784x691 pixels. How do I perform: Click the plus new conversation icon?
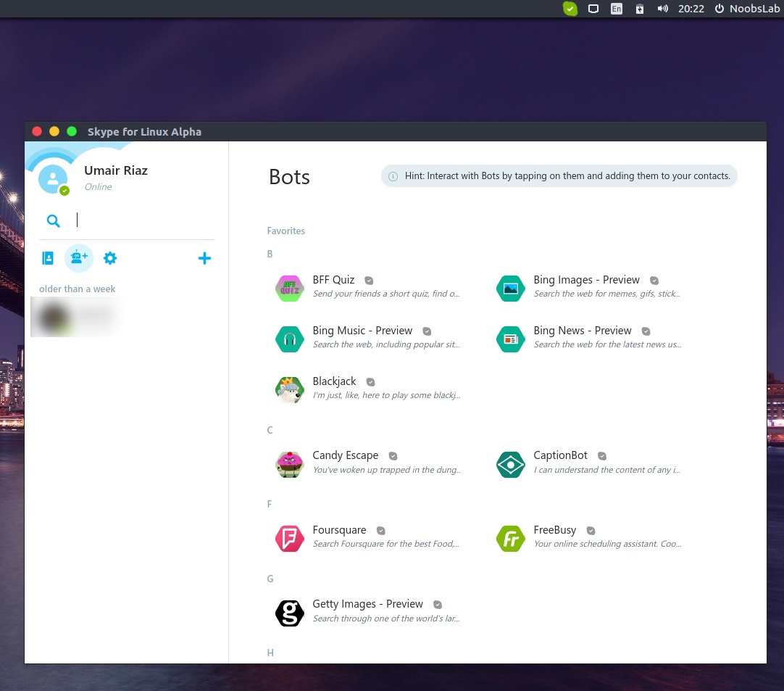(204, 258)
